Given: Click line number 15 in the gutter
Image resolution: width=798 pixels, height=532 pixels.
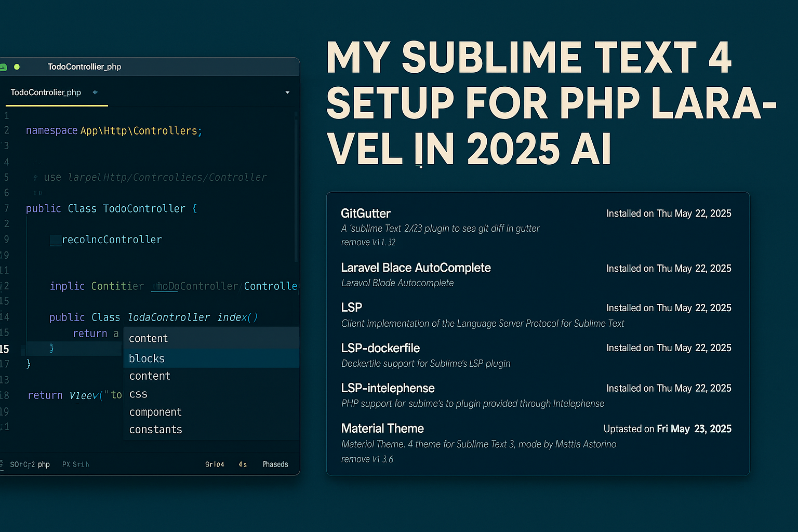Looking at the screenshot, I should [x=7, y=349].
